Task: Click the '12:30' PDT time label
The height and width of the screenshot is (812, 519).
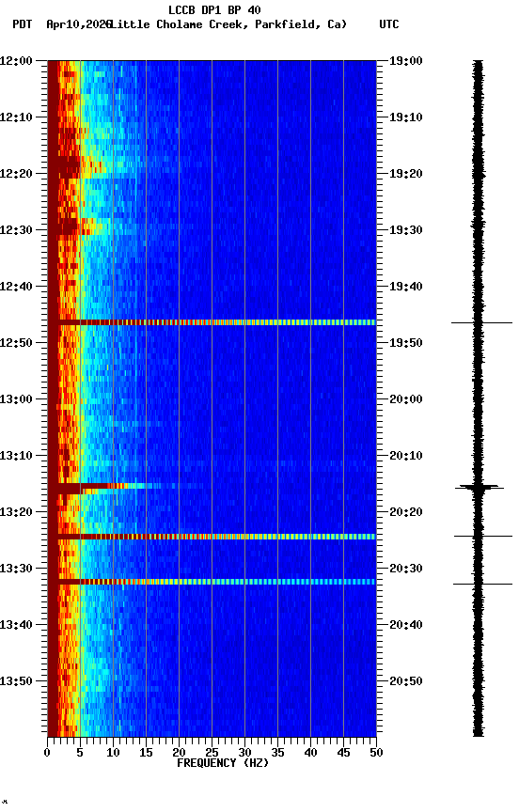Action: tap(16, 230)
